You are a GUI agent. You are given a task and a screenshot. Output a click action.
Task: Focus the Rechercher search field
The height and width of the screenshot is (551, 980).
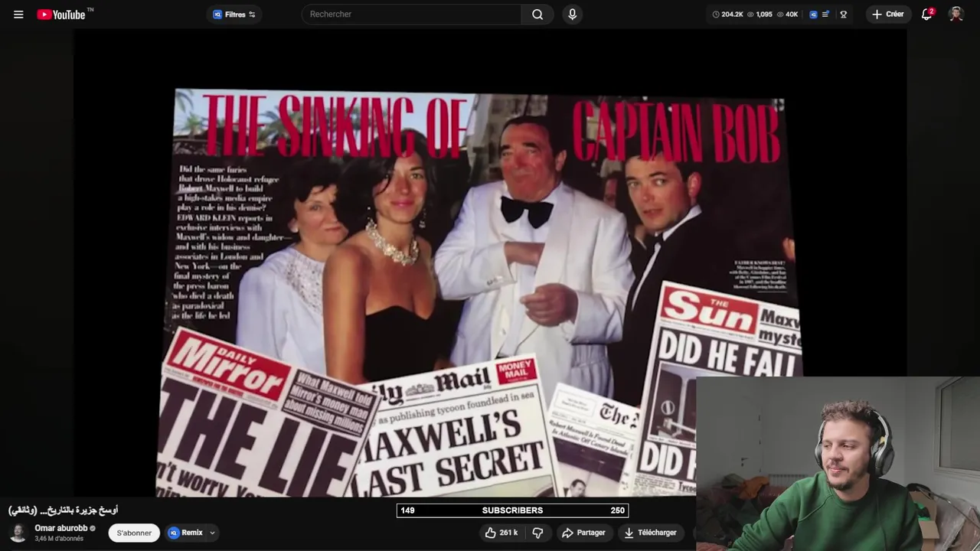412,15
